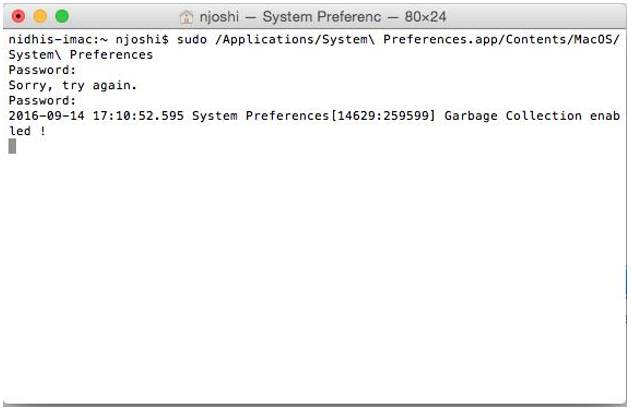Viewport: 631px width, 410px height.
Task: Click the home folder icon in title bar
Action: click(186, 17)
